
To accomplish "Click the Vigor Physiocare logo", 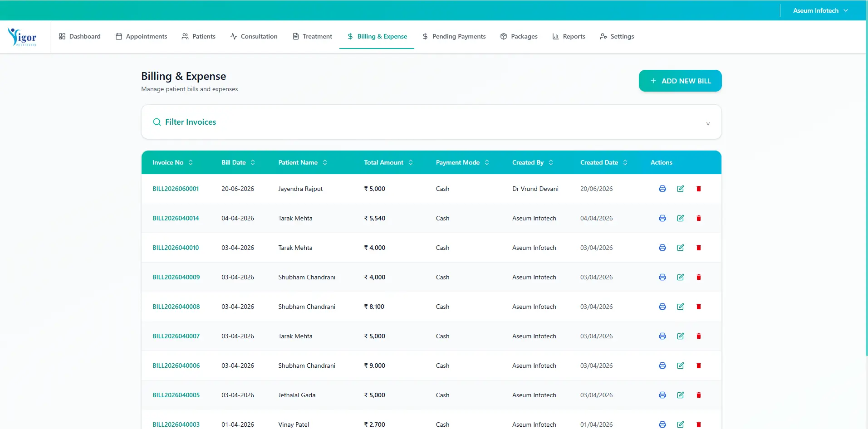I will tap(22, 37).
